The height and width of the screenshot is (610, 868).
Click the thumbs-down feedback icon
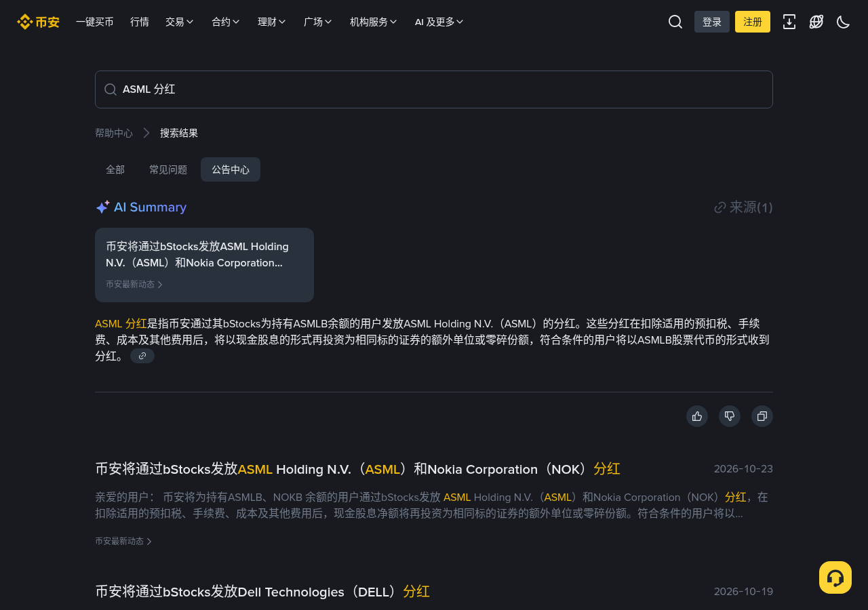pos(730,416)
